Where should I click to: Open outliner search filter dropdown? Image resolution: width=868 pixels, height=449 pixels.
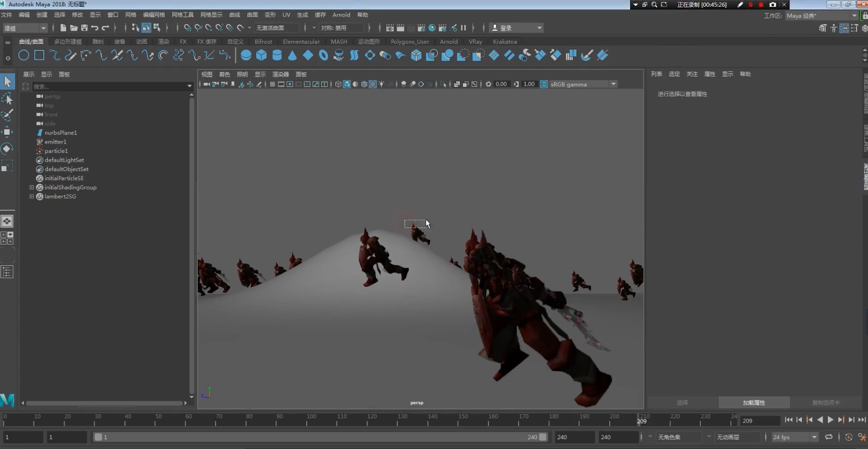pos(190,86)
